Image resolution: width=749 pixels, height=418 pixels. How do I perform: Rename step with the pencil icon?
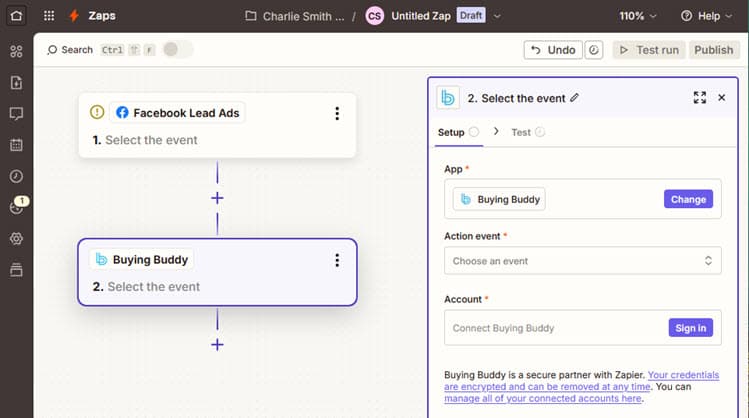tap(575, 98)
